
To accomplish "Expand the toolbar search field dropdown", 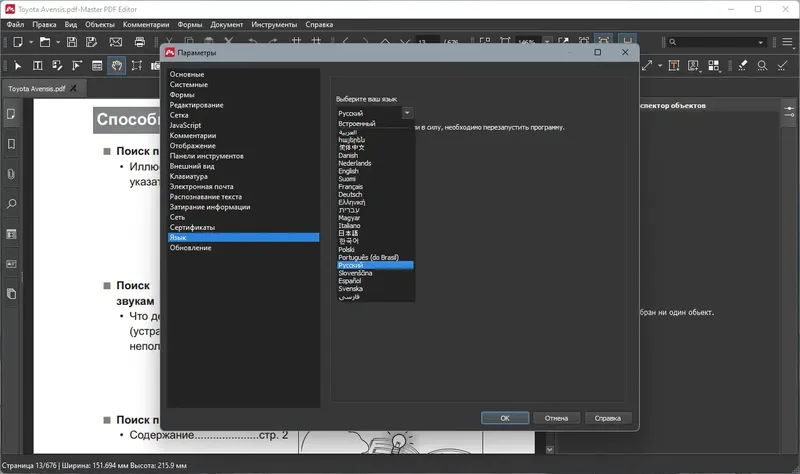I will pyautogui.click(x=760, y=42).
